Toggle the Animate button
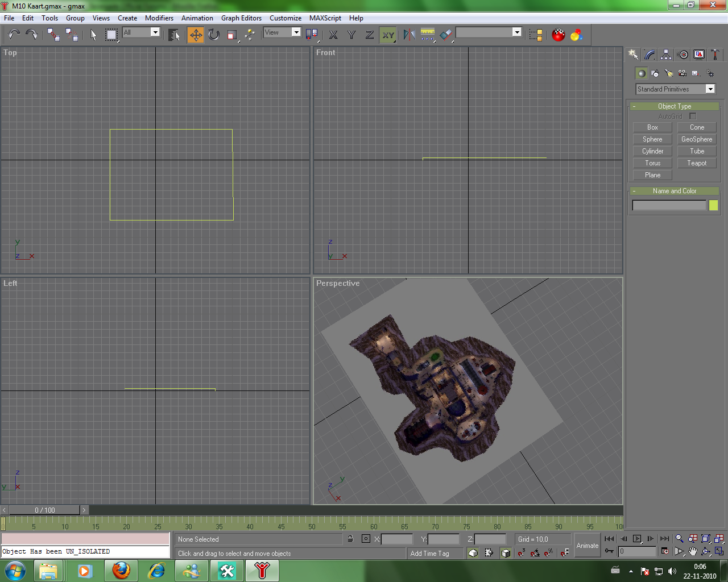 [x=588, y=546]
